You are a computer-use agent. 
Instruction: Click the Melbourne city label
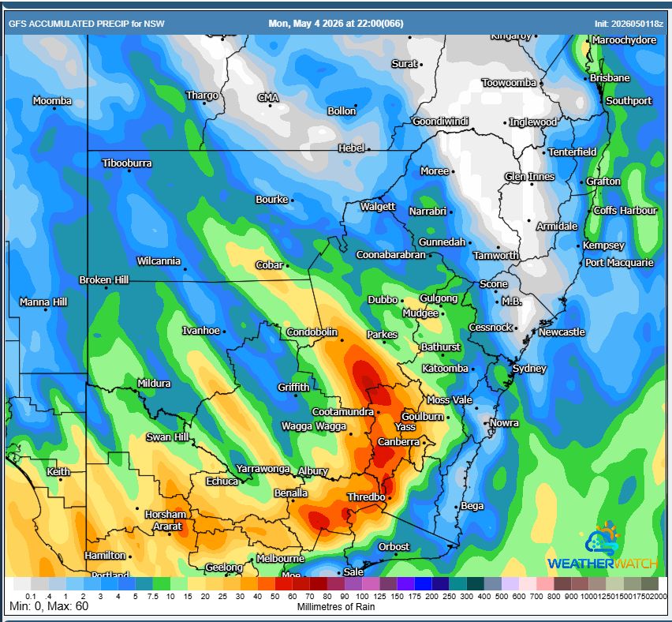pos(280,559)
